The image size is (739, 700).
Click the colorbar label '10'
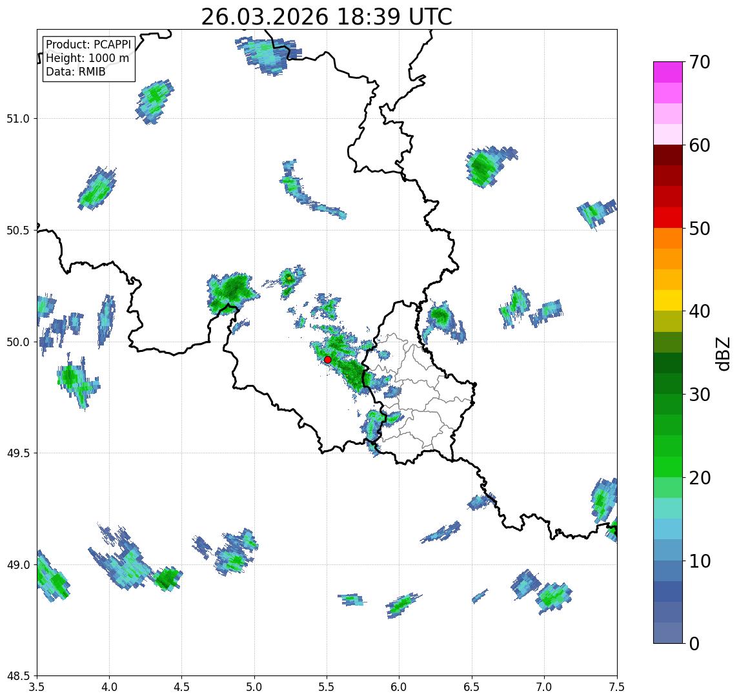click(x=700, y=561)
